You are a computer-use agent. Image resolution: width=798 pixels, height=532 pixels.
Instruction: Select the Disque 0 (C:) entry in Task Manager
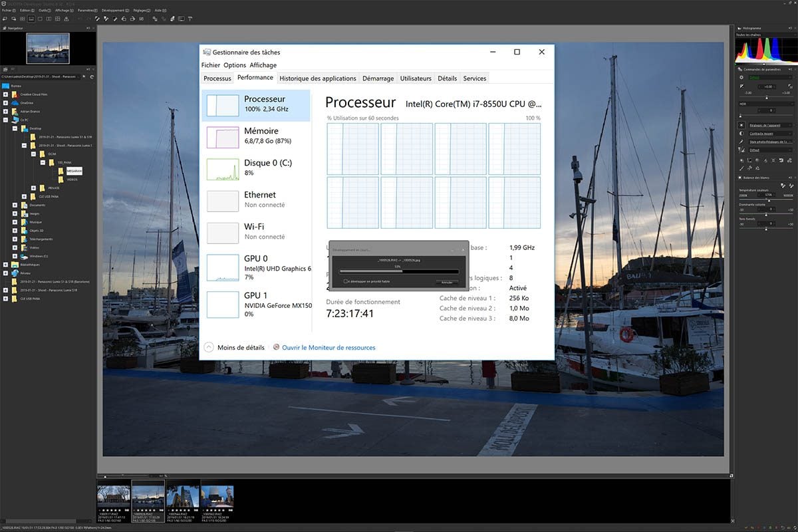coord(257,169)
